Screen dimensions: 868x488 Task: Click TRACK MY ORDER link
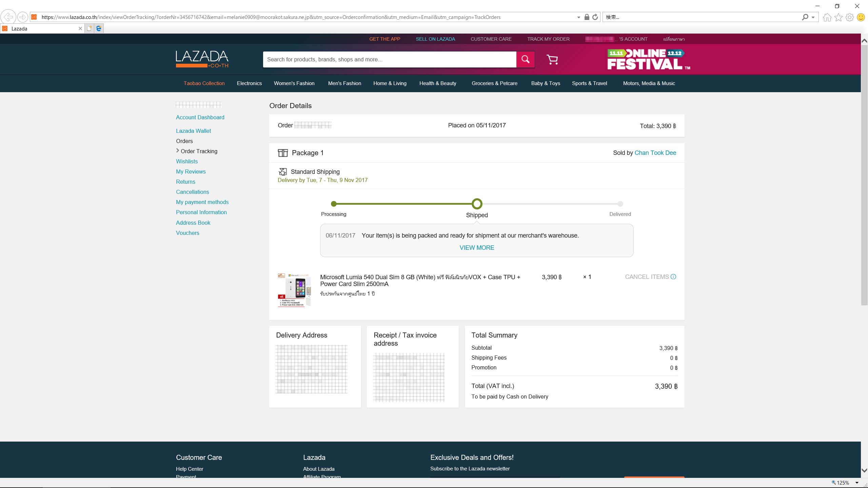tap(548, 39)
